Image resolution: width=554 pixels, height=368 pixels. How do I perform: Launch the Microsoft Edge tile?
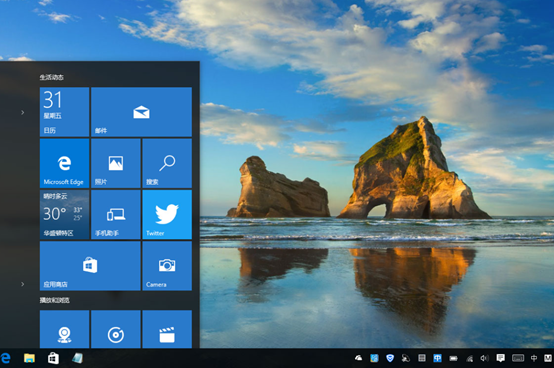pos(64,163)
